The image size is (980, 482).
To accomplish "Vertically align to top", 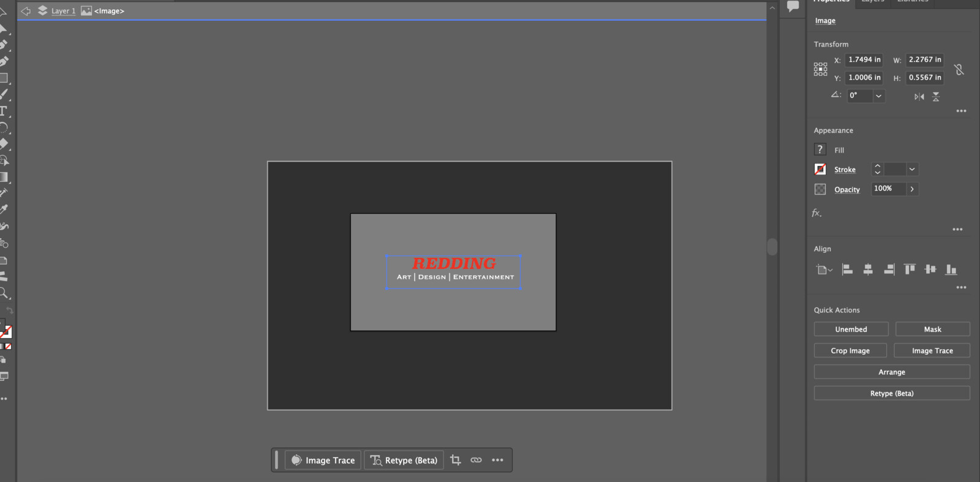I will (x=910, y=269).
